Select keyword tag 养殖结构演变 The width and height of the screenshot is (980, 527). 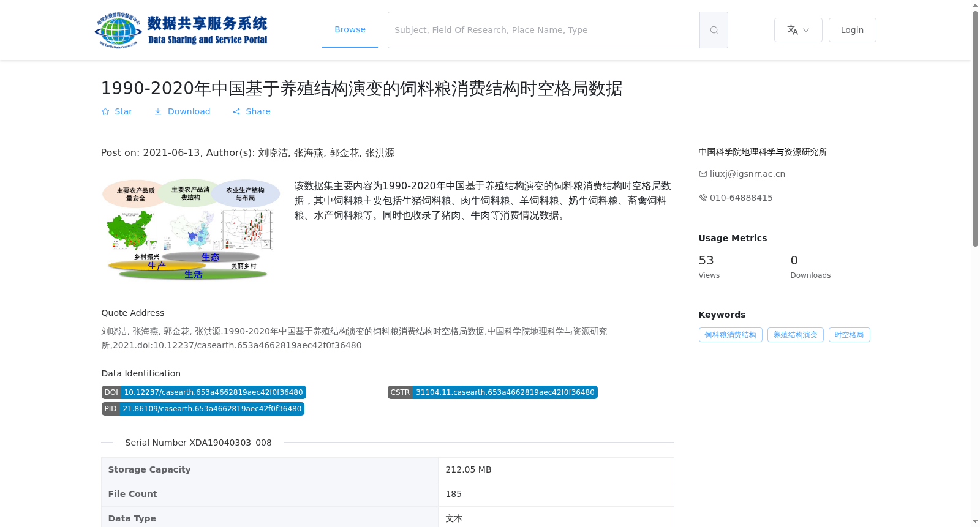(x=795, y=335)
